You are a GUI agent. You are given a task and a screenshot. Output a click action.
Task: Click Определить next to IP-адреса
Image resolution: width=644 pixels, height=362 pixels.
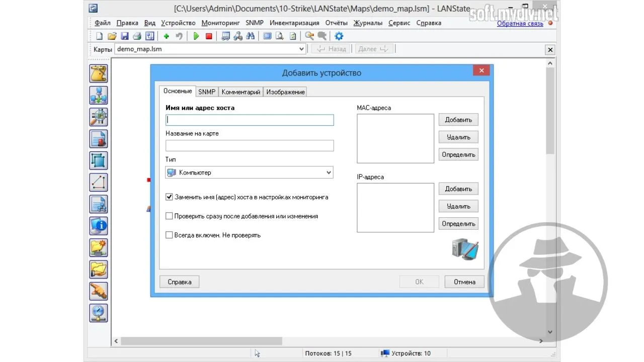coord(458,224)
